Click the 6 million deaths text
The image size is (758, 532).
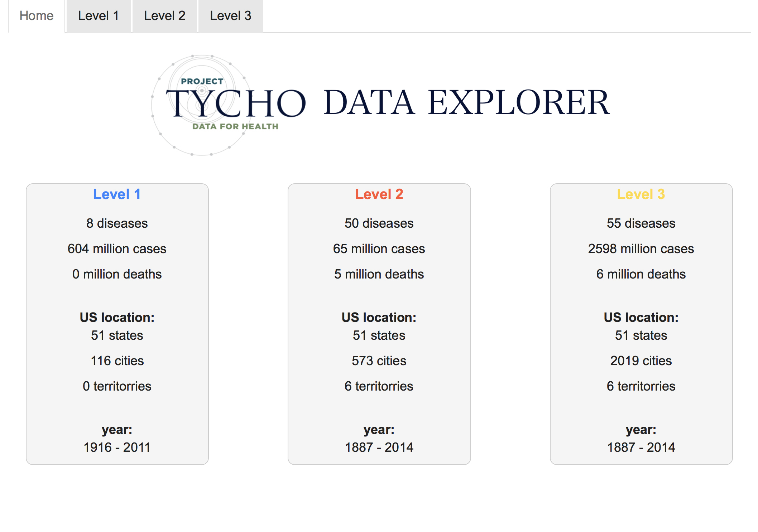point(641,274)
